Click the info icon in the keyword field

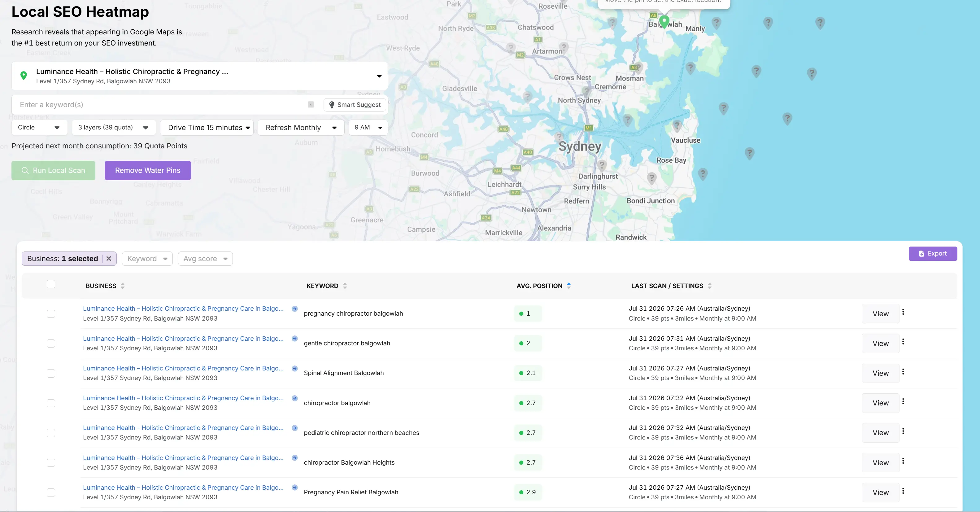coord(311,105)
